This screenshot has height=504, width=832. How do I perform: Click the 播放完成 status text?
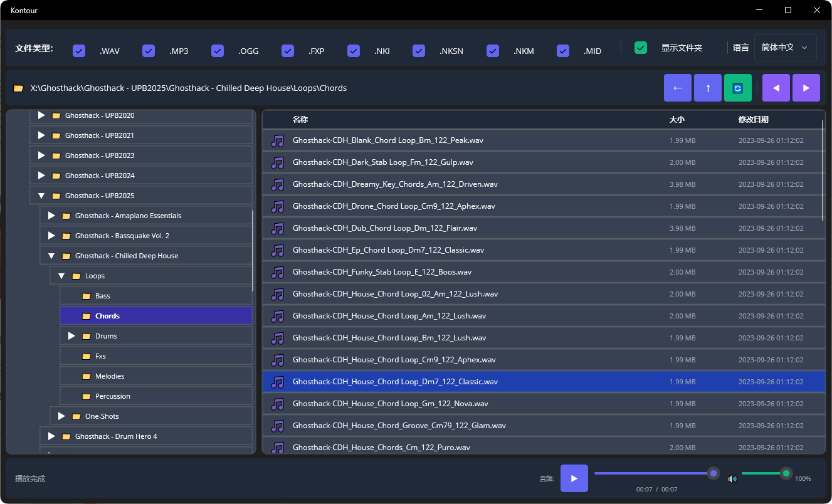30,479
